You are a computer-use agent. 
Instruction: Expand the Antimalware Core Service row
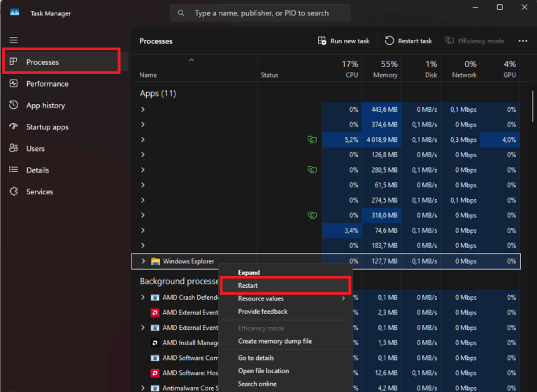143,388
